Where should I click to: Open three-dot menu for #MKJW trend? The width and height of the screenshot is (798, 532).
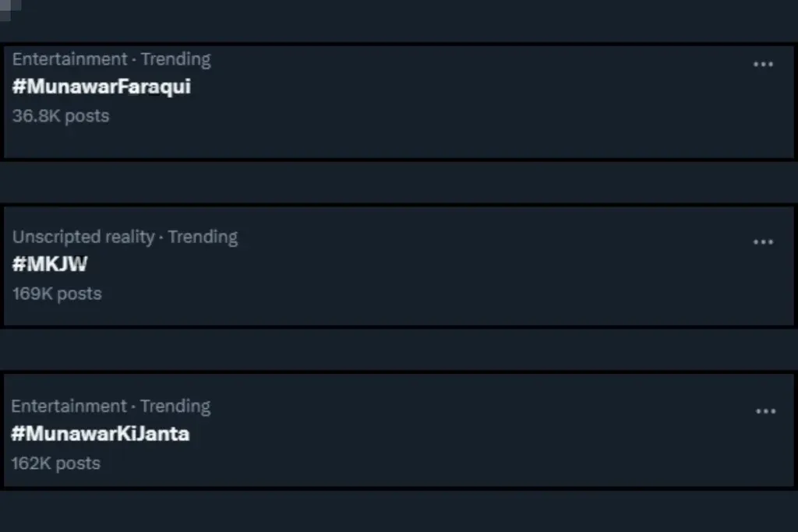point(763,242)
